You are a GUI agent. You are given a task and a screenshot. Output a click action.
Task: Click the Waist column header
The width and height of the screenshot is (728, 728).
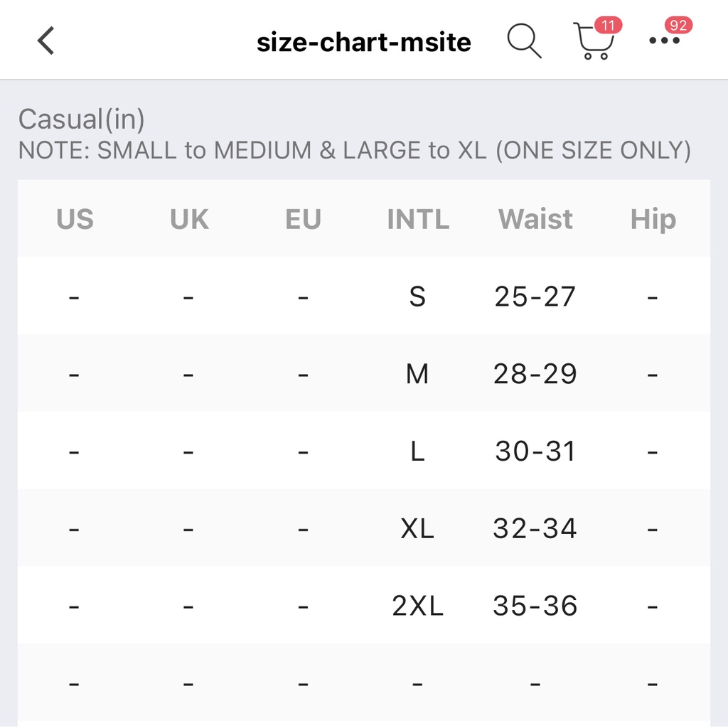535,219
